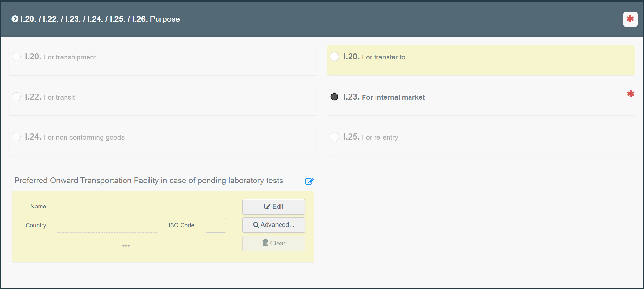Select the I.25 For re-entry radio button
Image resolution: width=644 pixels, height=289 pixels.
[334, 137]
